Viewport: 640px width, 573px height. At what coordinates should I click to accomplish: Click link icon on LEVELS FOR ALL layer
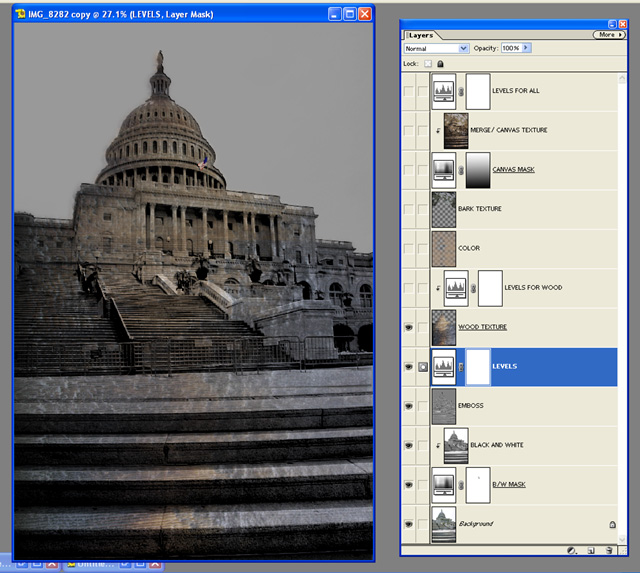[x=461, y=91]
